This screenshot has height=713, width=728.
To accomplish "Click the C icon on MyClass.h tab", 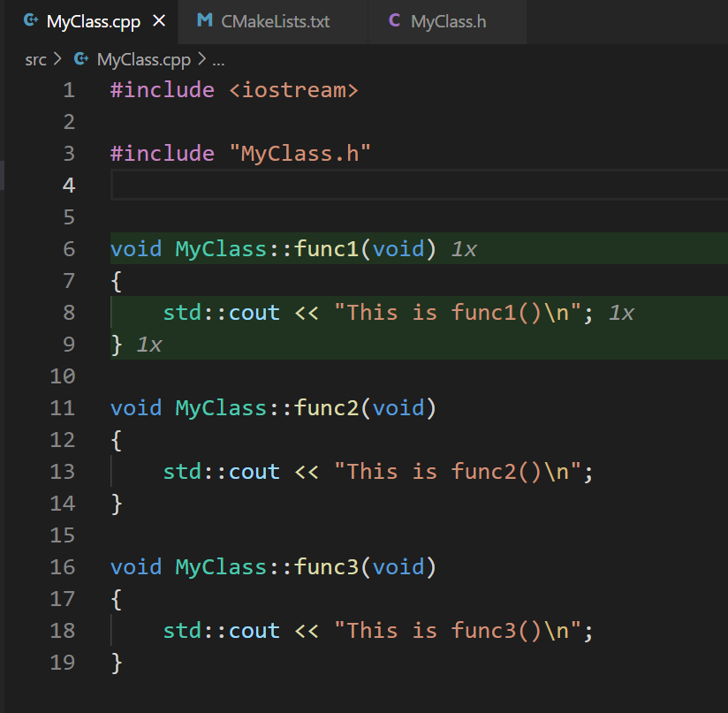I will tap(394, 18).
